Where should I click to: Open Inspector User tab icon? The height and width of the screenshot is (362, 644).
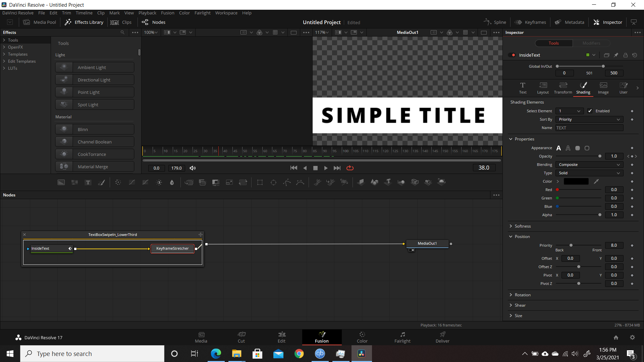click(623, 88)
